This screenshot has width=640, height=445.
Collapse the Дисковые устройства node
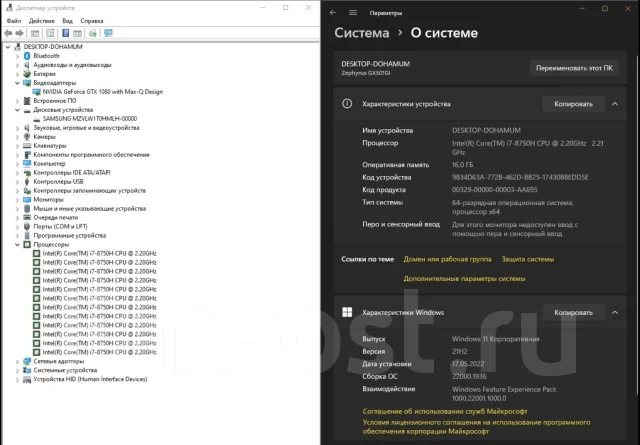(x=17, y=110)
